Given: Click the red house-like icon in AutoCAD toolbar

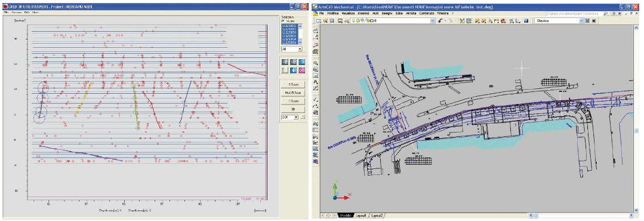Looking at the screenshot, I should click(503, 20).
